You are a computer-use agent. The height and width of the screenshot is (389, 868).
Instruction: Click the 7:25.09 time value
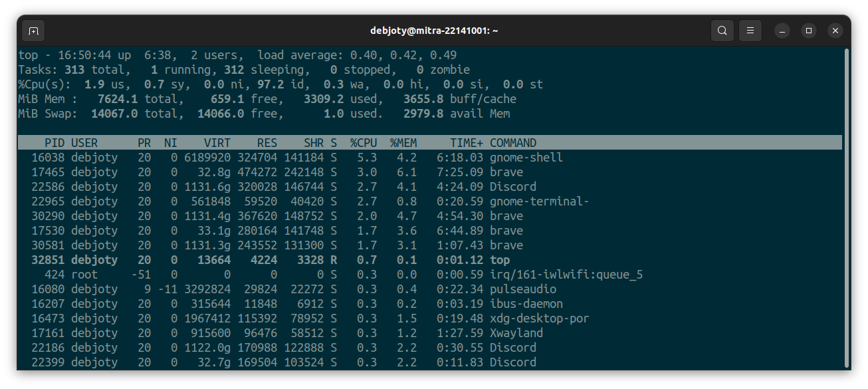point(460,172)
